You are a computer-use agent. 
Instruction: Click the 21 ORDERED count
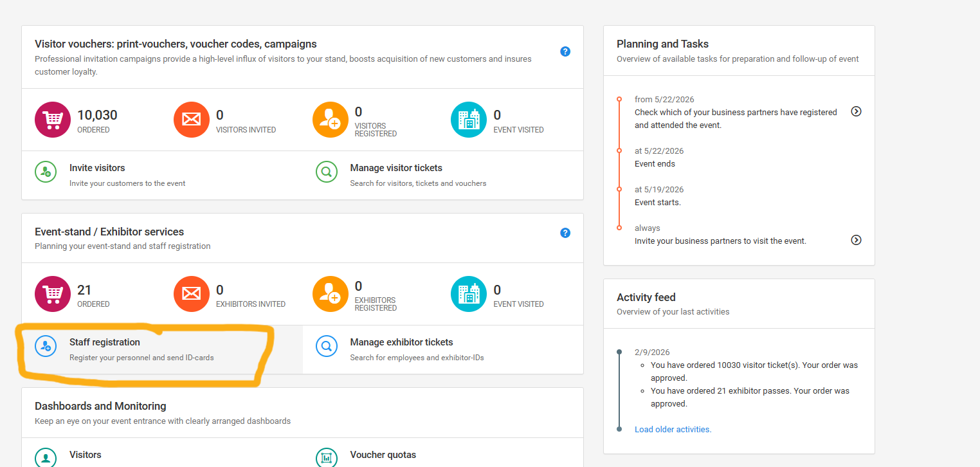[x=84, y=290]
